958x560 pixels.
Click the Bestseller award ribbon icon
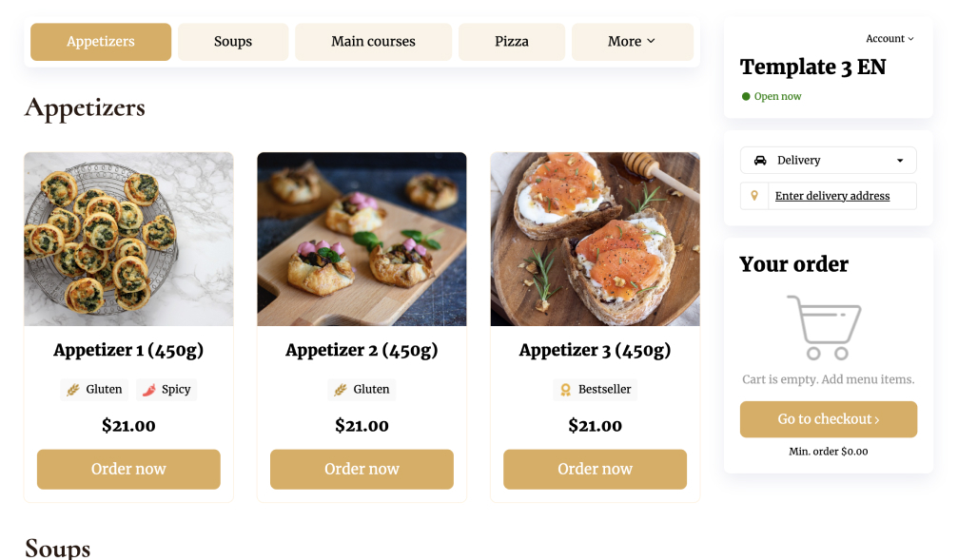(x=565, y=390)
